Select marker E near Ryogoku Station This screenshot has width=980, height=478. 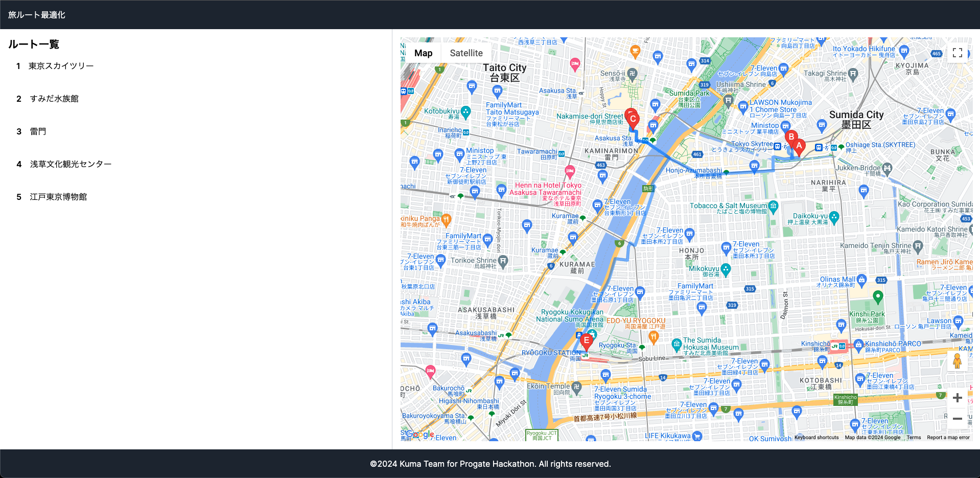(x=587, y=342)
